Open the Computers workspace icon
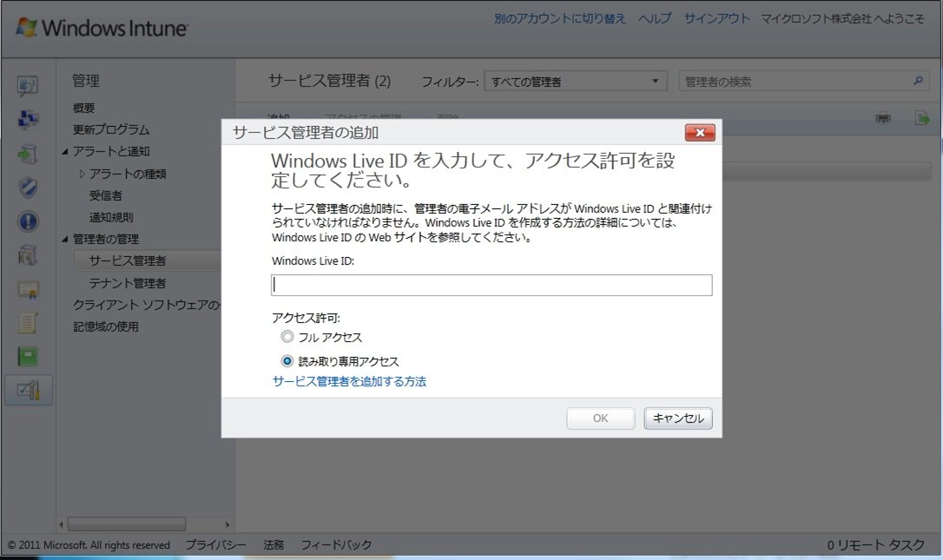This screenshot has width=943, height=560. tap(28, 120)
